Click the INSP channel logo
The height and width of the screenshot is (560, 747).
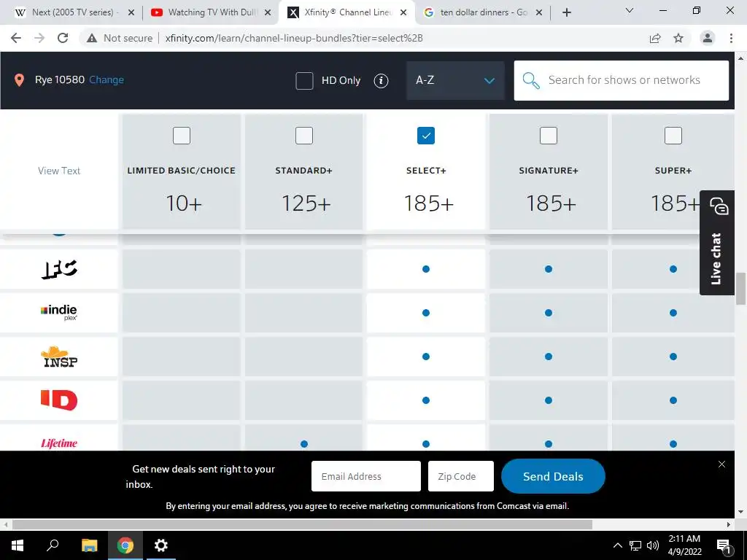tap(60, 357)
